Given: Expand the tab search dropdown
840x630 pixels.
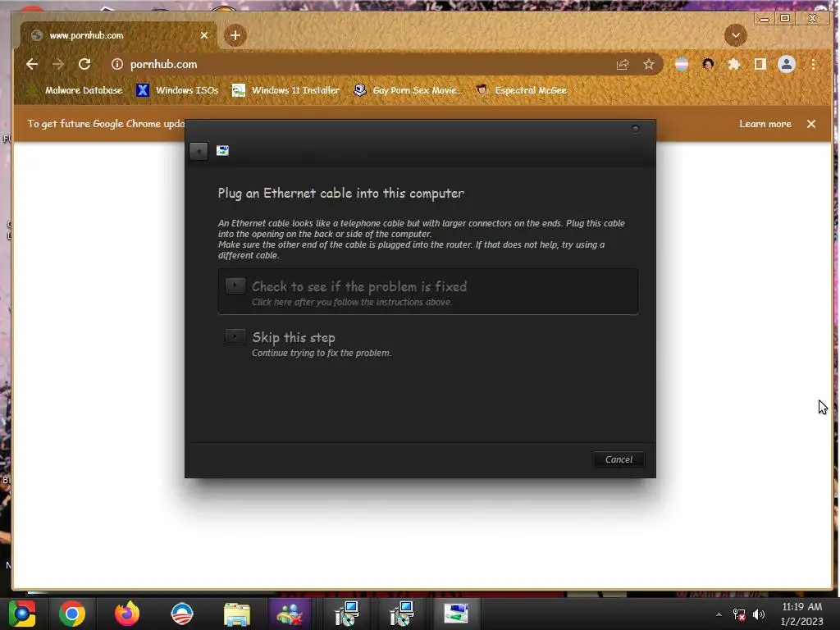Looking at the screenshot, I should point(736,35).
